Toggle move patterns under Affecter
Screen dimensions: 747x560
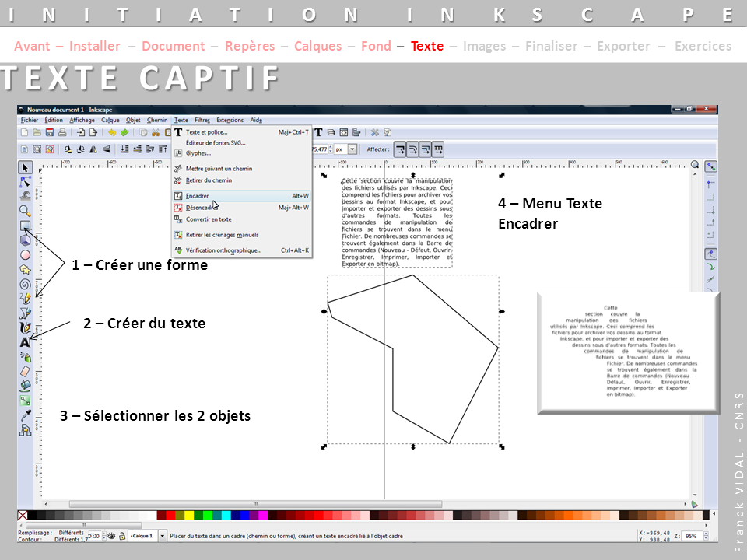(x=438, y=149)
